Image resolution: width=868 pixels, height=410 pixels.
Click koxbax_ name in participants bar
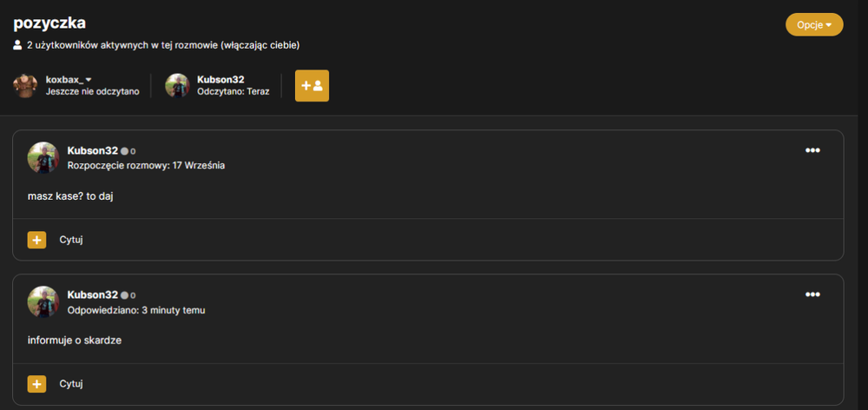(65, 80)
